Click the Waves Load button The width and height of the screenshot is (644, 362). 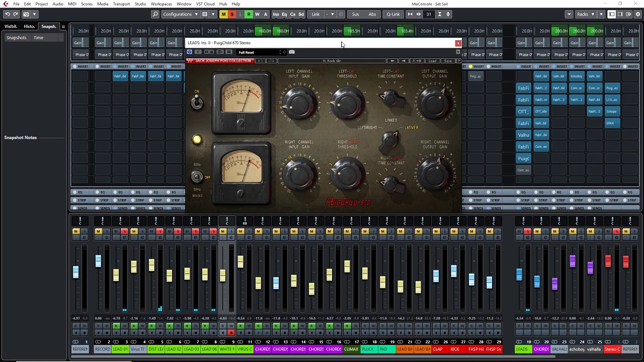[x=432, y=61]
